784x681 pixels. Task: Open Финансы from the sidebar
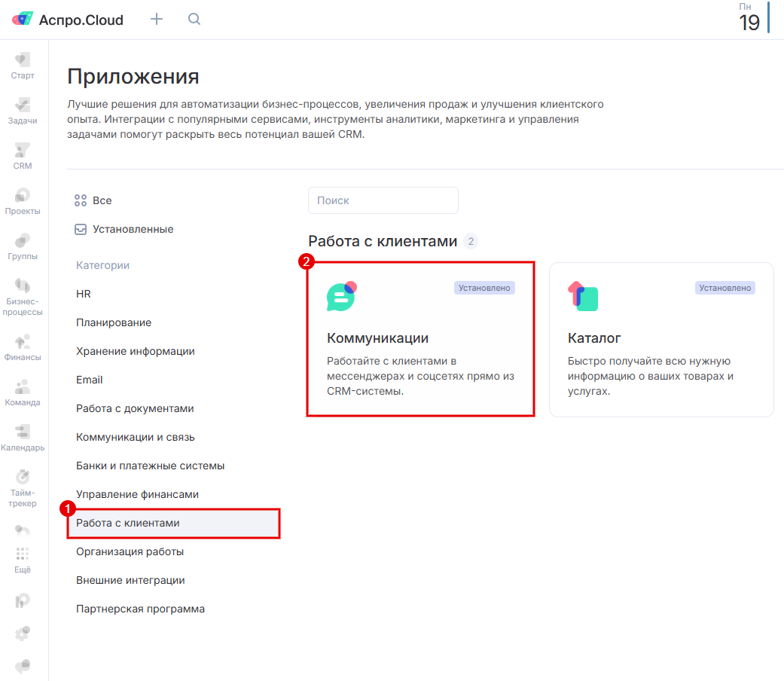(x=23, y=346)
